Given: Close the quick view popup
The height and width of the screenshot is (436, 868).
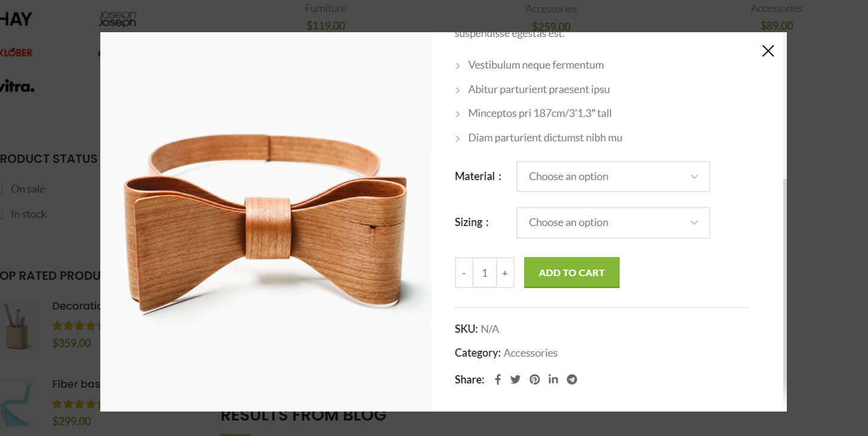Looking at the screenshot, I should 768,51.
